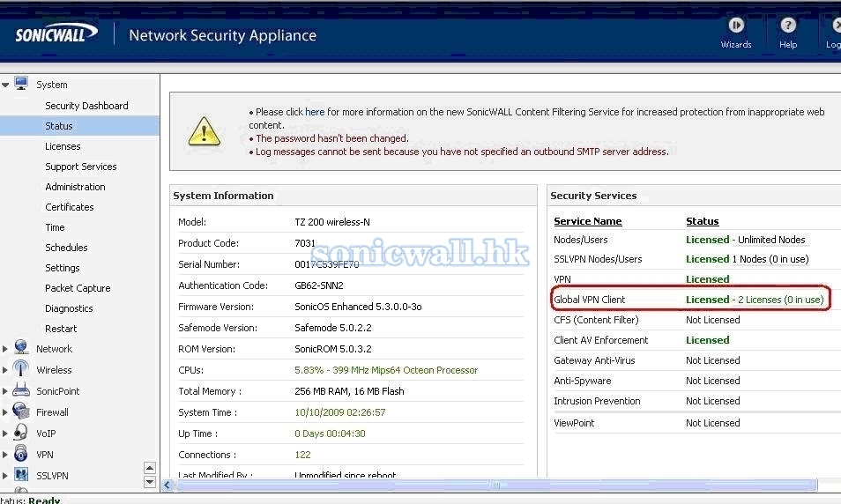This screenshot has width=841, height=504.
Task: Open the Licenses page
Action: 63,146
